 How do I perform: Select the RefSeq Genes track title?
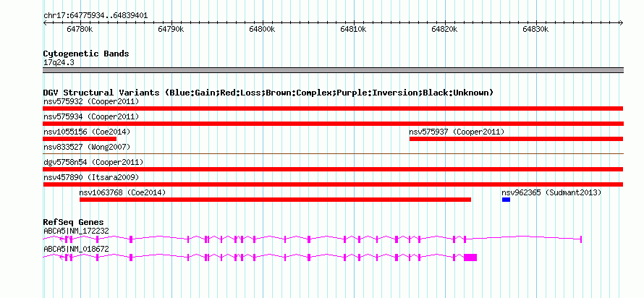(74, 223)
